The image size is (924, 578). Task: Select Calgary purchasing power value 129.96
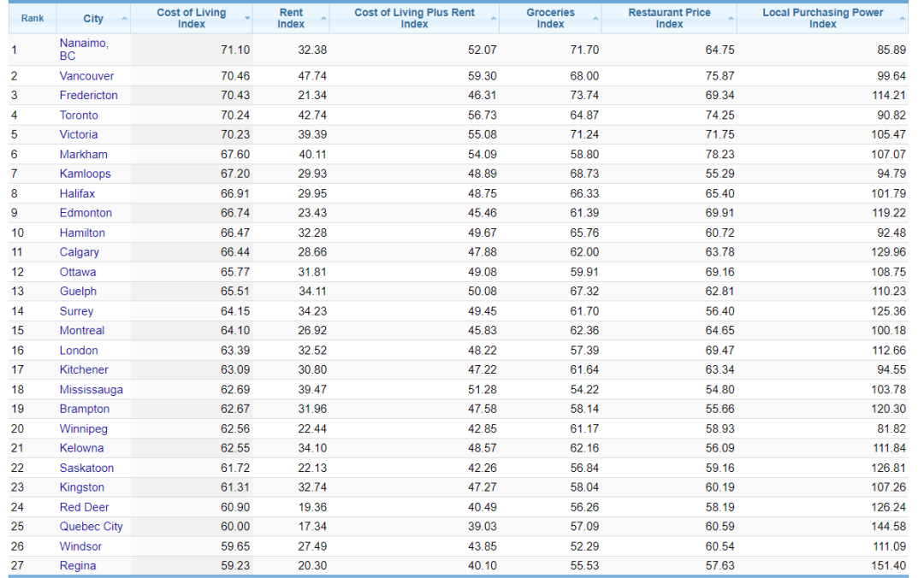point(889,252)
